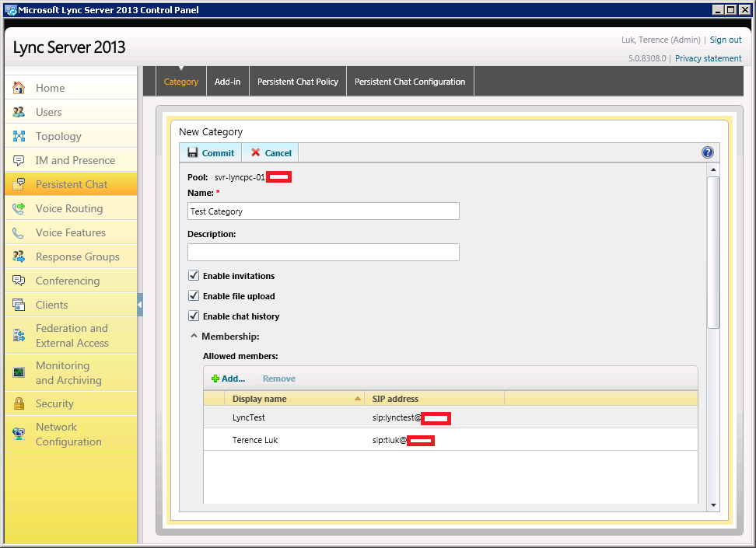Click the red X Cancel icon

(x=256, y=152)
